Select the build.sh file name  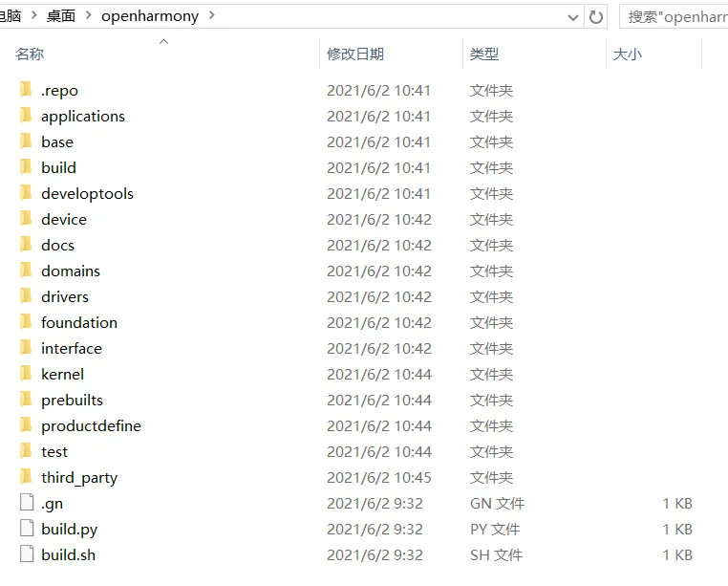[x=68, y=554]
